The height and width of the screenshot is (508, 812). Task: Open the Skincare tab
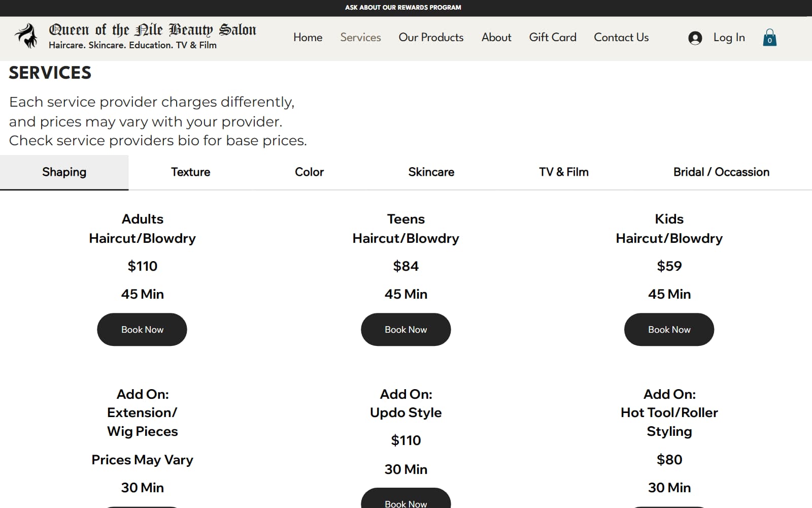click(x=431, y=172)
